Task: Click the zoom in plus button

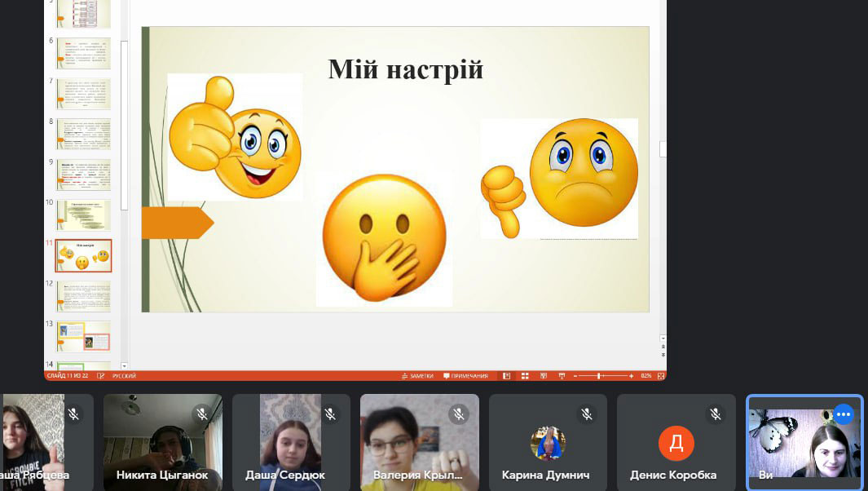Action: tap(631, 376)
